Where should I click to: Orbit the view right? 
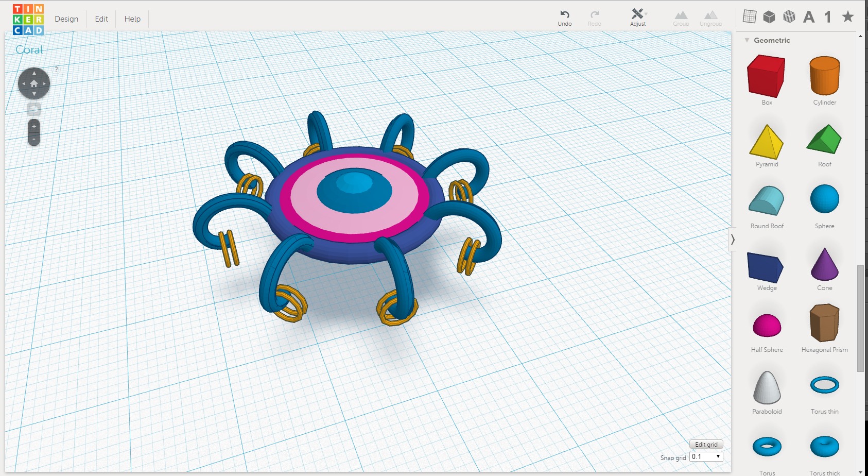point(45,83)
